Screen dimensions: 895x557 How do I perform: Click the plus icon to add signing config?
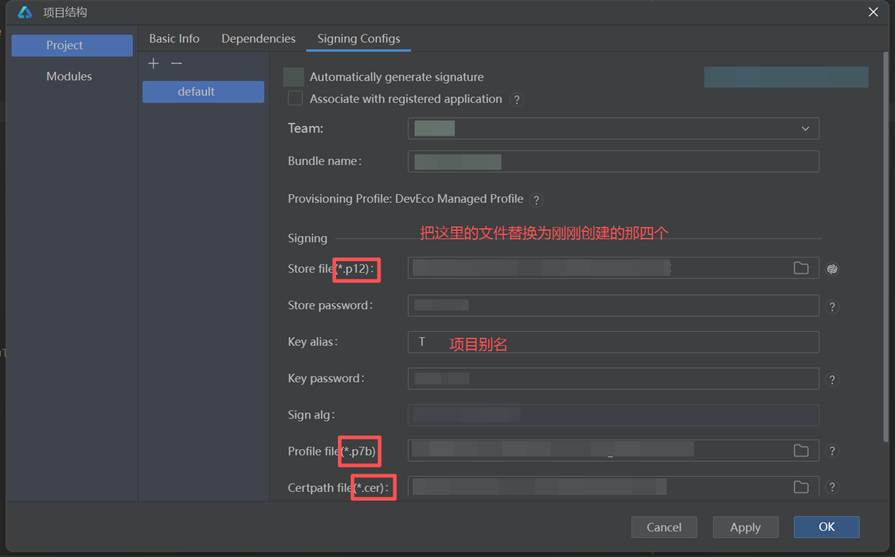(x=153, y=63)
